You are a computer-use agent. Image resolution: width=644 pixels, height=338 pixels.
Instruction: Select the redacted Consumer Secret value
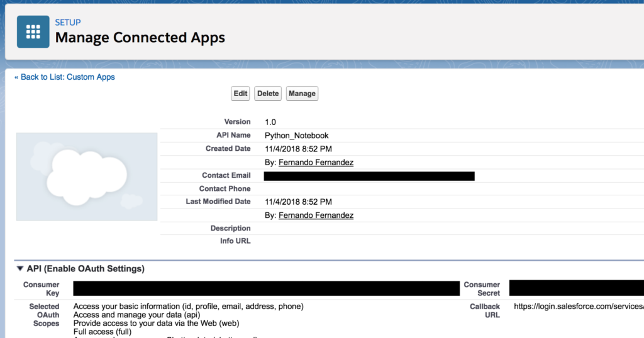[x=576, y=288]
